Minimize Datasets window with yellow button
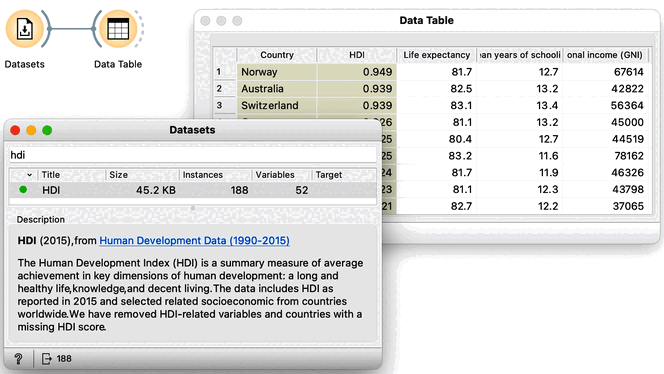This screenshot has height=374, width=664. [31, 130]
